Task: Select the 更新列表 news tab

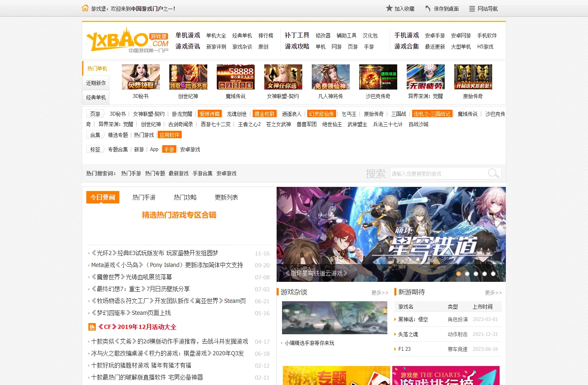Action: (227, 197)
